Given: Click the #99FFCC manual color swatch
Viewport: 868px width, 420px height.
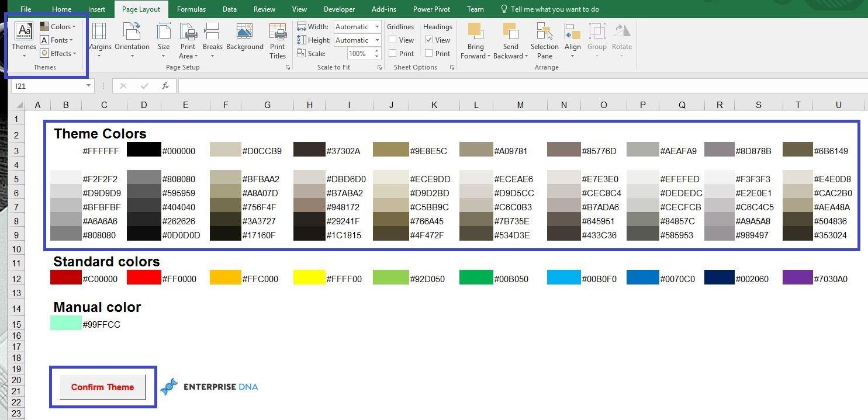Looking at the screenshot, I should pyautogui.click(x=66, y=323).
